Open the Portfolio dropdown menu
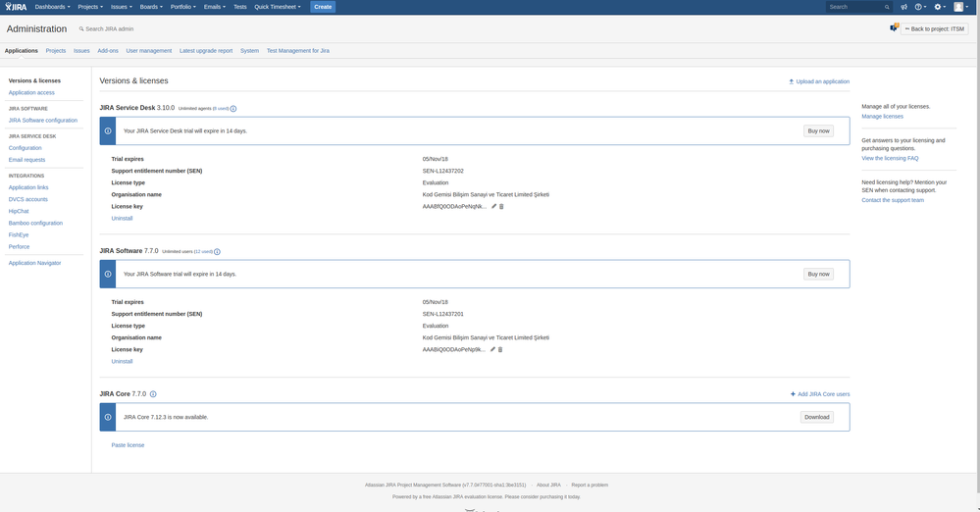 [183, 7]
